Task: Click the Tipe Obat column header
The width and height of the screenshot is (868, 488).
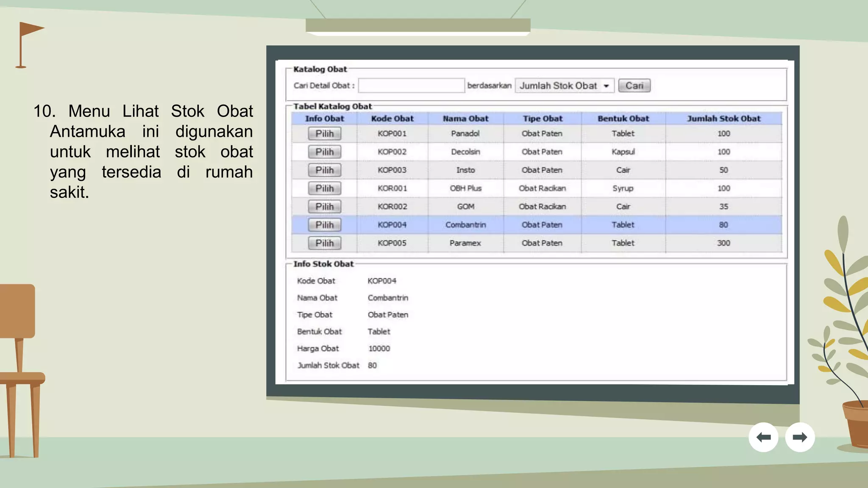Action: click(542, 119)
